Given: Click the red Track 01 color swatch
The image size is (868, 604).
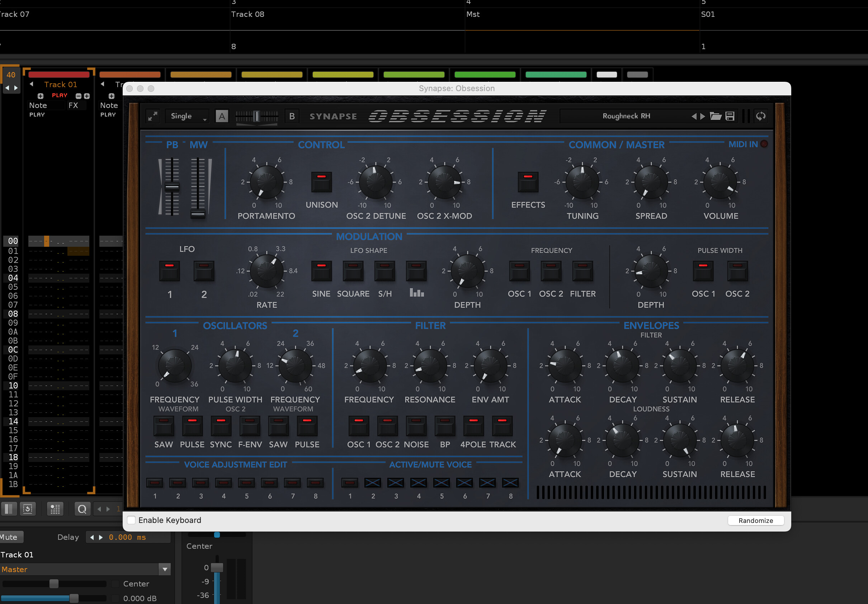Looking at the screenshot, I should [59, 75].
